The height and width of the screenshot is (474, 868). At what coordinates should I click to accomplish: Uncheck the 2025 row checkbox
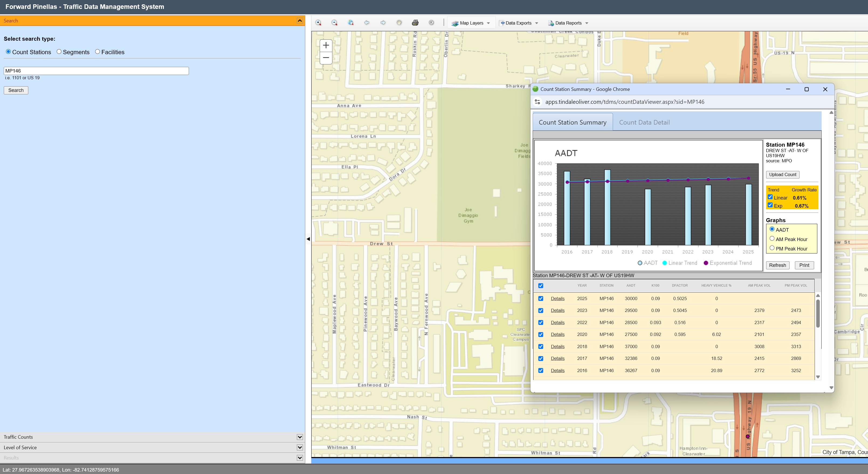tap(540, 298)
